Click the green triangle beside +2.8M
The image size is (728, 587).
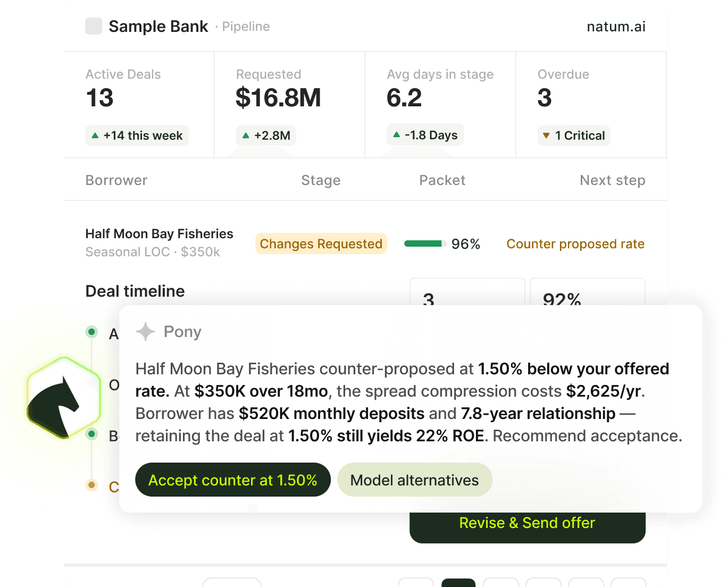[x=246, y=136]
